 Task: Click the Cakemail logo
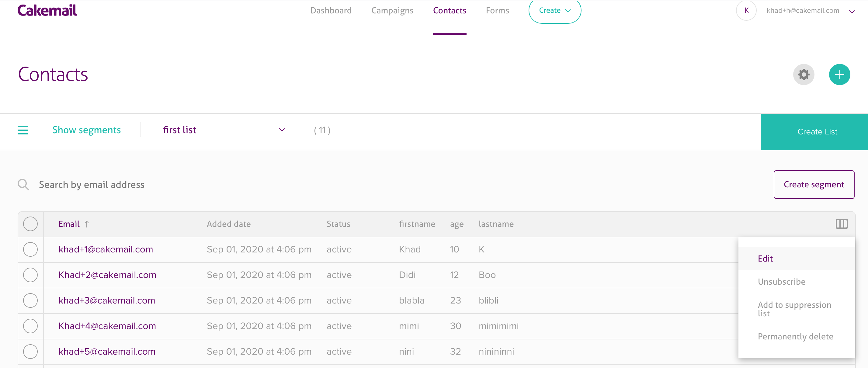47,10
